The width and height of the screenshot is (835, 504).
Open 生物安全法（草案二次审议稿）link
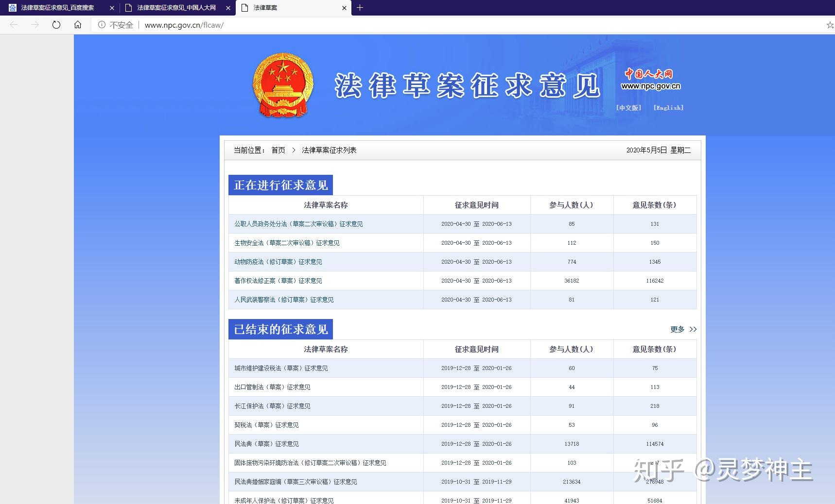287,243
